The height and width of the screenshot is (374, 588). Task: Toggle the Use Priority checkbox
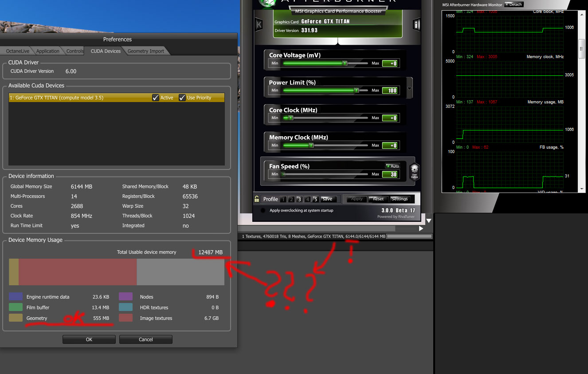click(182, 98)
